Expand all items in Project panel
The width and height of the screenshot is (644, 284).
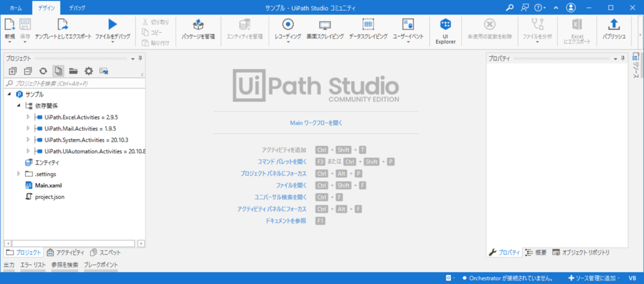coord(13,71)
